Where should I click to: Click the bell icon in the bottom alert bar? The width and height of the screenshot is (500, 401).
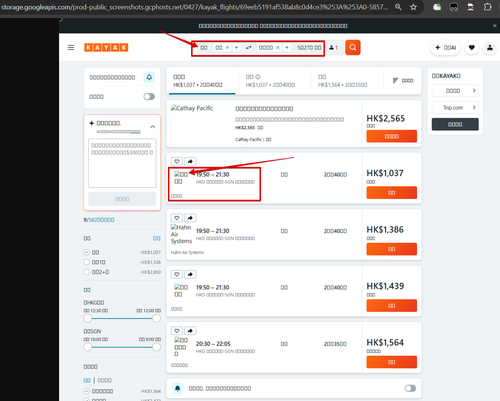178,388
